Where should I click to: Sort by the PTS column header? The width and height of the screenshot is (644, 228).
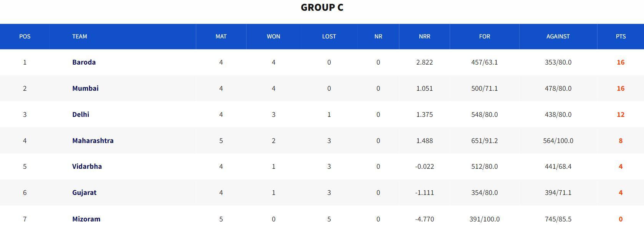click(621, 37)
